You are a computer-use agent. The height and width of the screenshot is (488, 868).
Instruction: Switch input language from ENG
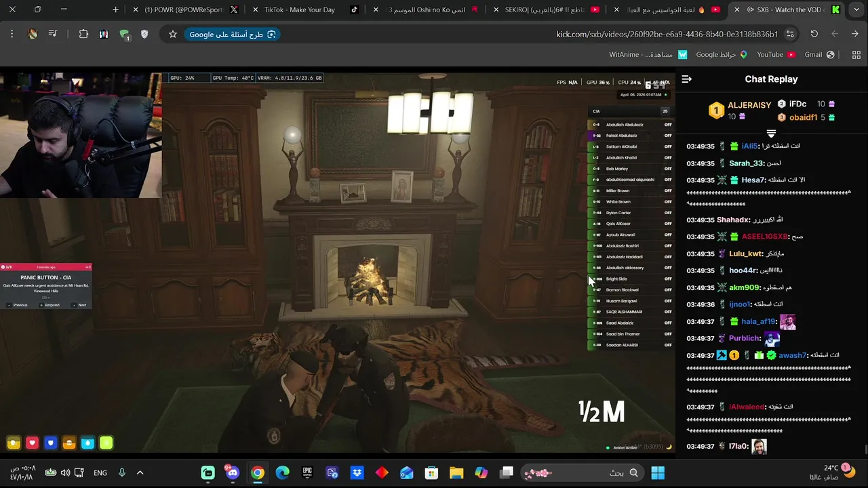pyautogui.click(x=100, y=472)
